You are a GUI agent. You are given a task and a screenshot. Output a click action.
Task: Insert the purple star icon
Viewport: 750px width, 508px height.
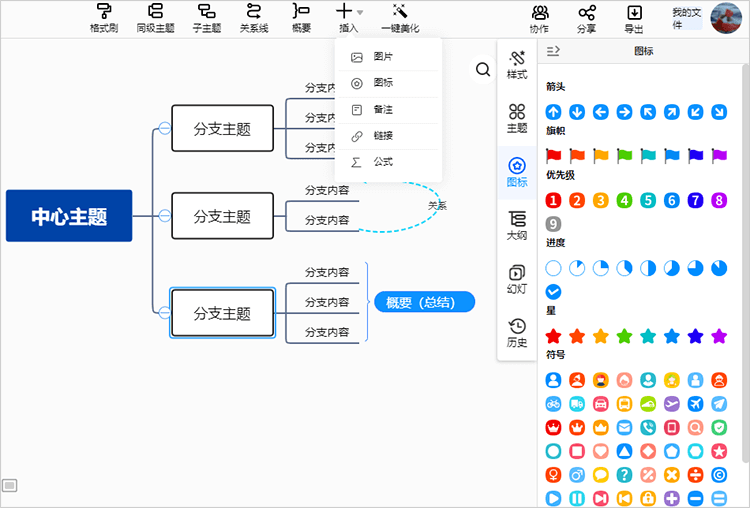pos(719,336)
